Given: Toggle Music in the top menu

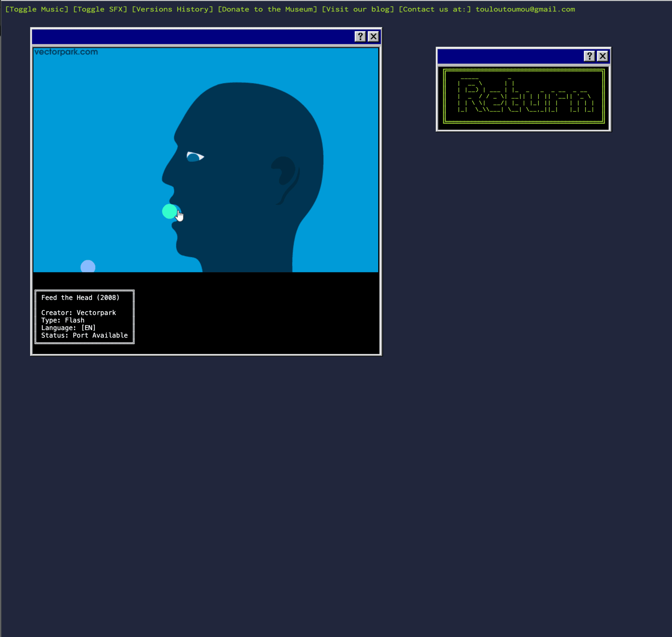Looking at the screenshot, I should (37, 9).
